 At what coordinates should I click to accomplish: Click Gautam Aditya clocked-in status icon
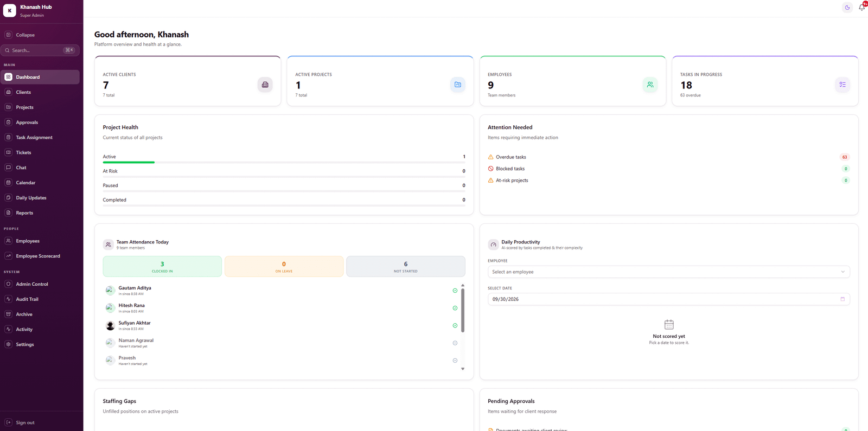coord(455,291)
